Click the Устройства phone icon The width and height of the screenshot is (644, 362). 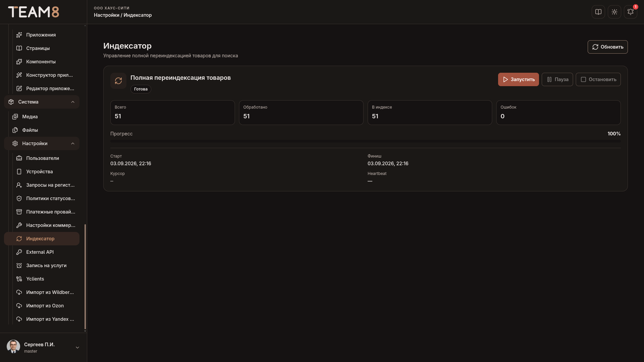(19, 172)
